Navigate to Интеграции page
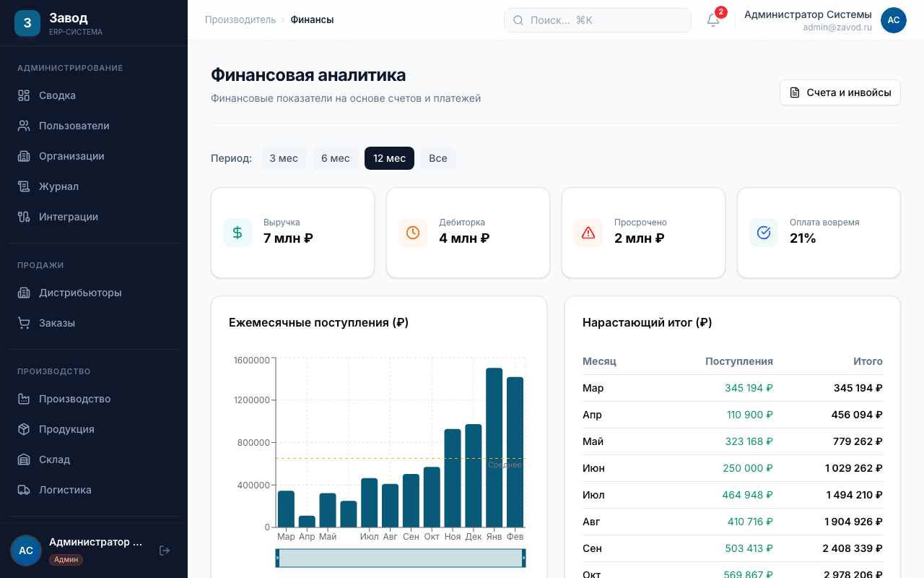Image resolution: width=924 pixels, height=578 pixels. tap(68, 217)
